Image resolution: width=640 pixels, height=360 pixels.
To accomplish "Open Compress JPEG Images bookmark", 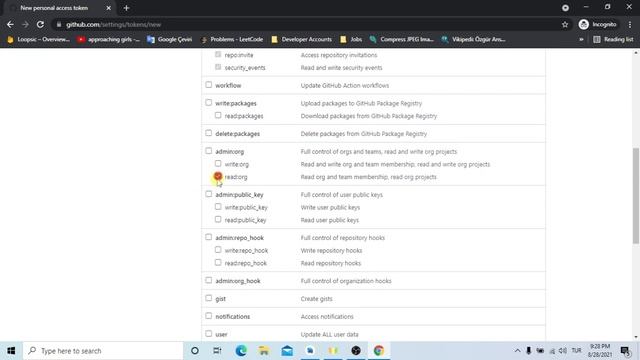I will tap(402, 40).
